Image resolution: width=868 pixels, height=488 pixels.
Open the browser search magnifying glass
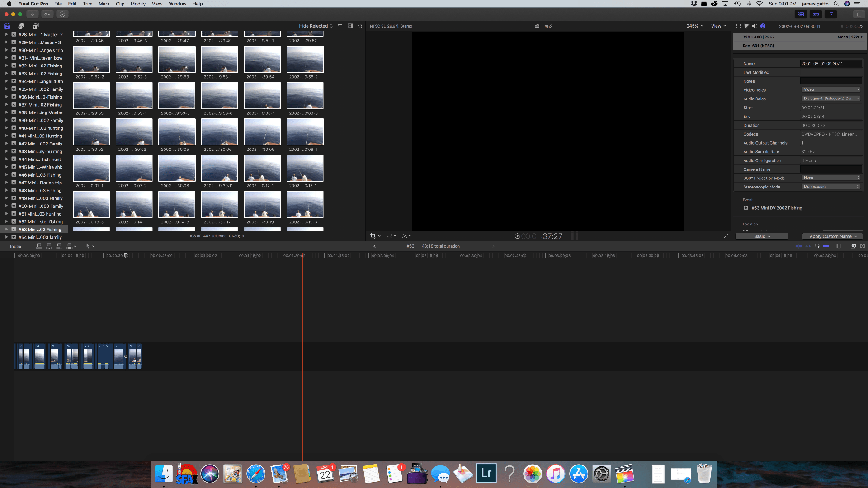point(360,26)
